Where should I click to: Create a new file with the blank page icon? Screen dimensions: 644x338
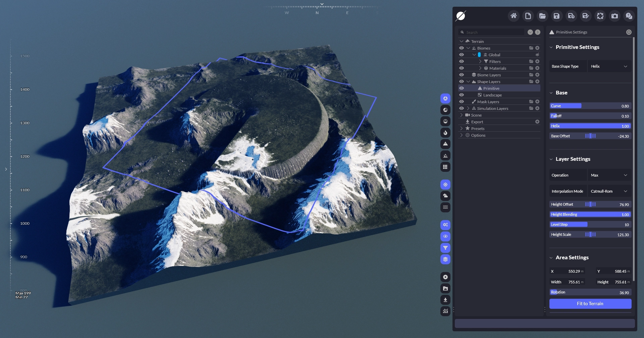tap(528, 16)
